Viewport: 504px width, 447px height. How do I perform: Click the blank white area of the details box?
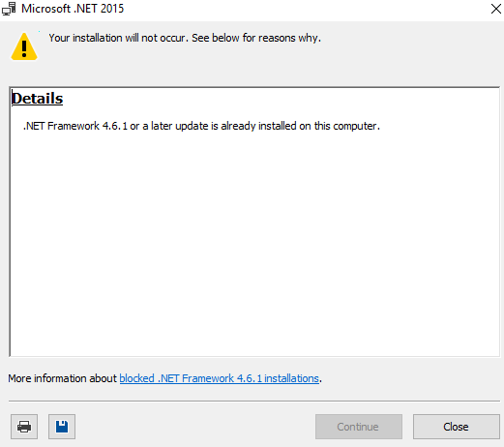tap(254, 242)
